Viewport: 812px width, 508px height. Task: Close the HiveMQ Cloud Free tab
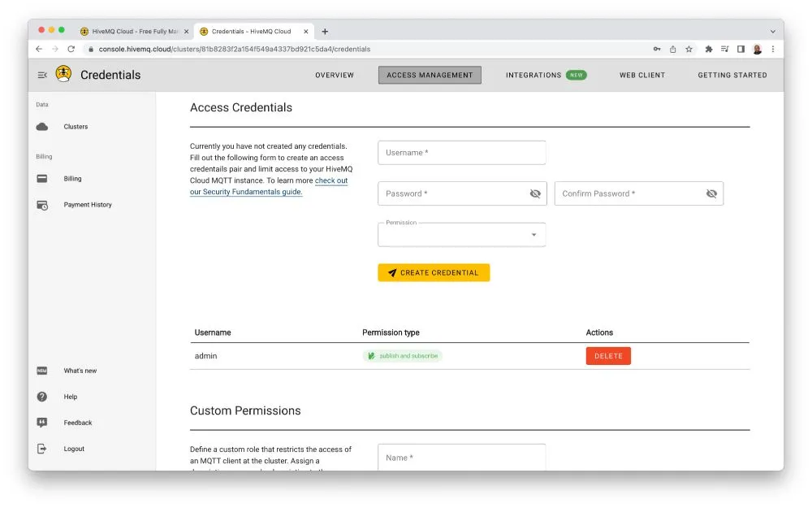[x=187, y=32]
